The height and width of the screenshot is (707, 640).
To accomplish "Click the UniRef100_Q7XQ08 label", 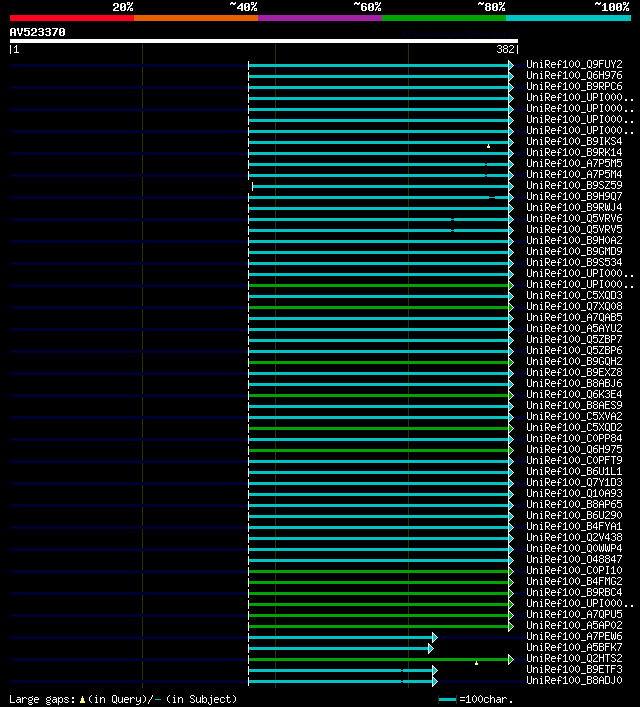I will click(574, 306).
